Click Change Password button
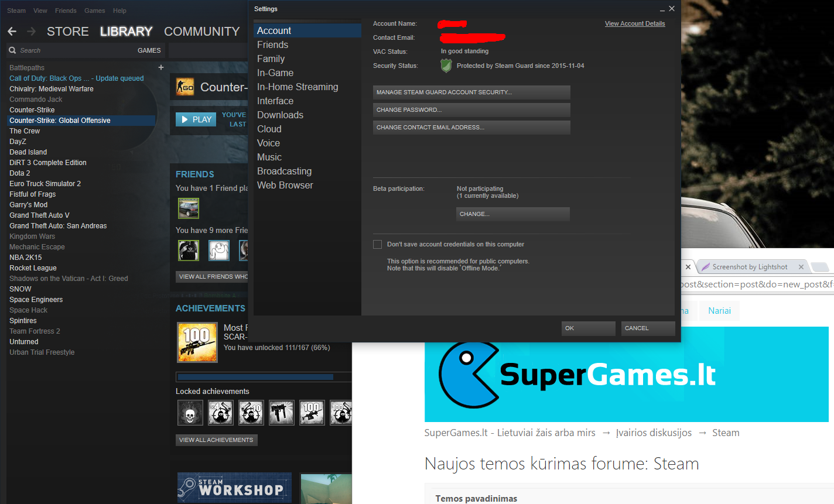834x504 pixels. 471,110
